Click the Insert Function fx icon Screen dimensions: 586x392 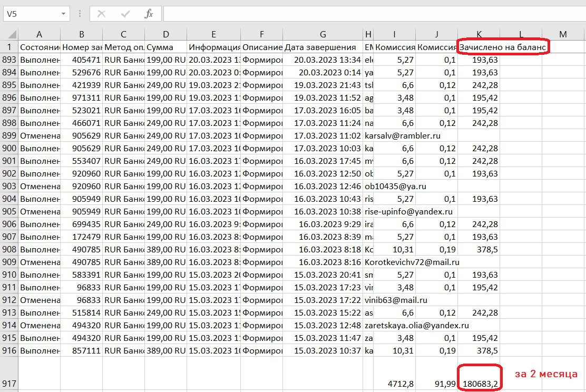click(149, 14)
